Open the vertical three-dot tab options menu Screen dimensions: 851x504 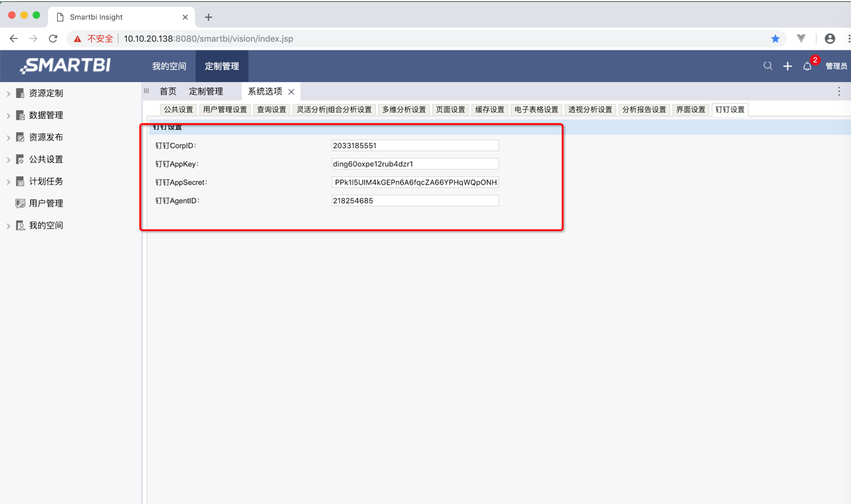839,91
